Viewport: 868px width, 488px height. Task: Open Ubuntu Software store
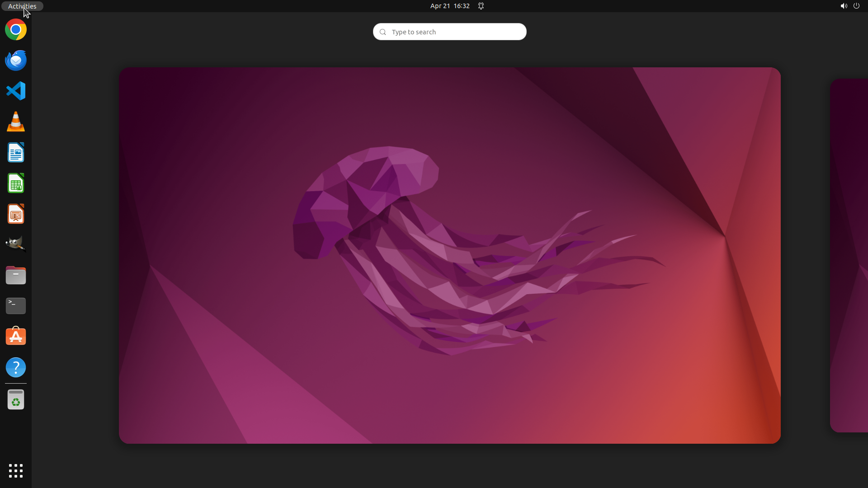(16, 337)
